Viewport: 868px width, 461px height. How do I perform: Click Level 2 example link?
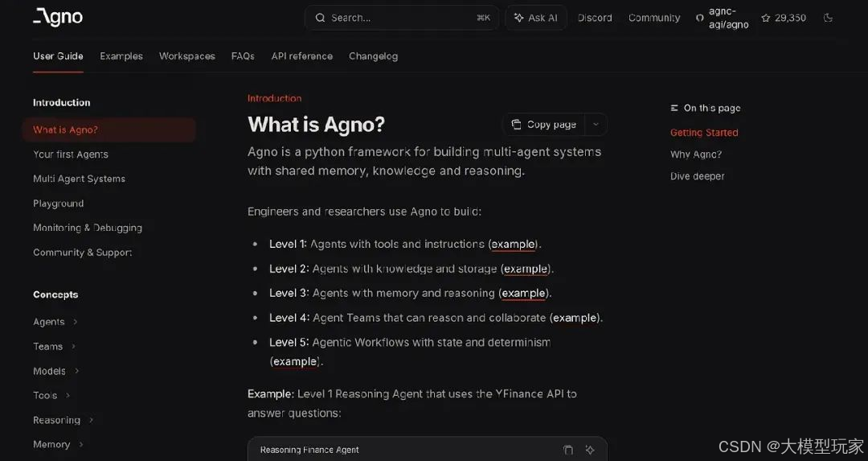pos(526,269)
